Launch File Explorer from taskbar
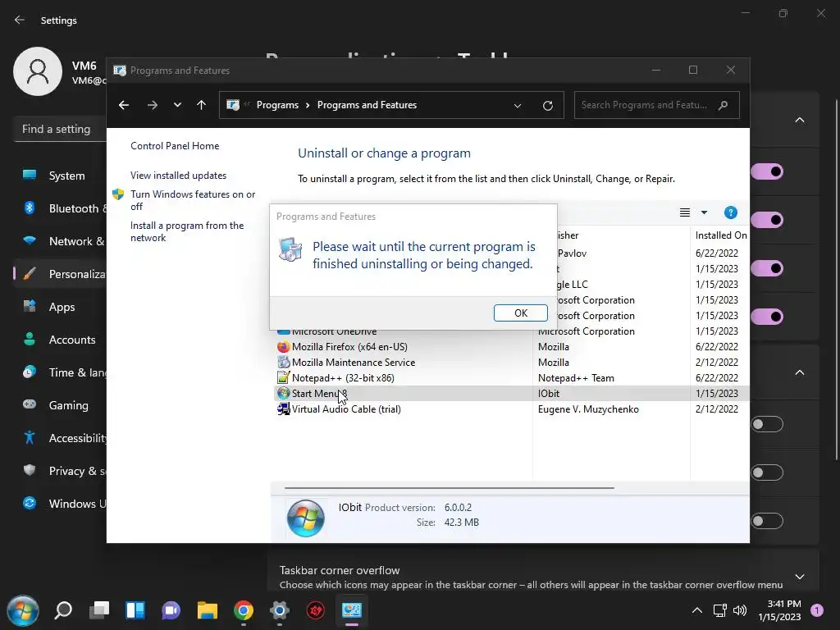The height and width of the screenshot is (630, 840). pos(208,610)
